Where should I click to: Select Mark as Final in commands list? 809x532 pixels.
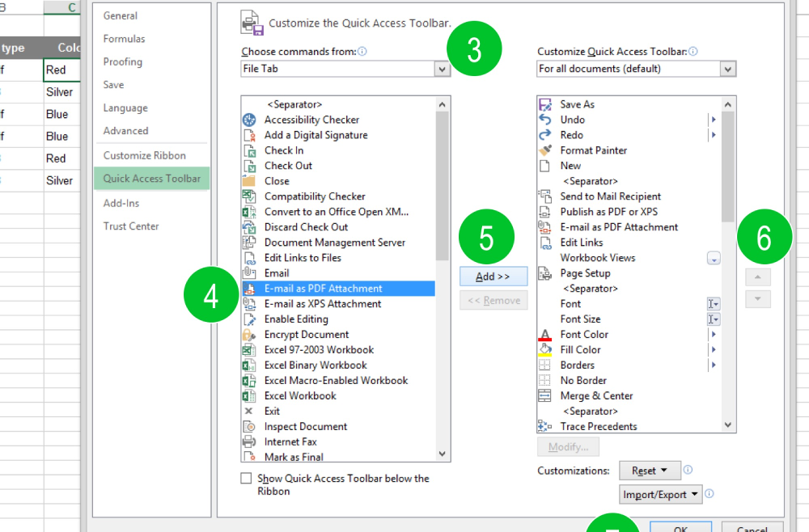coord(338,457)
